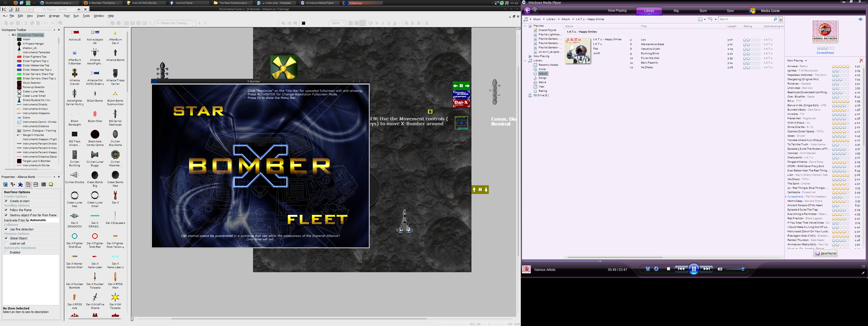
Task: Toggle Use fine detection checkbox
Action: coord(6,229)
